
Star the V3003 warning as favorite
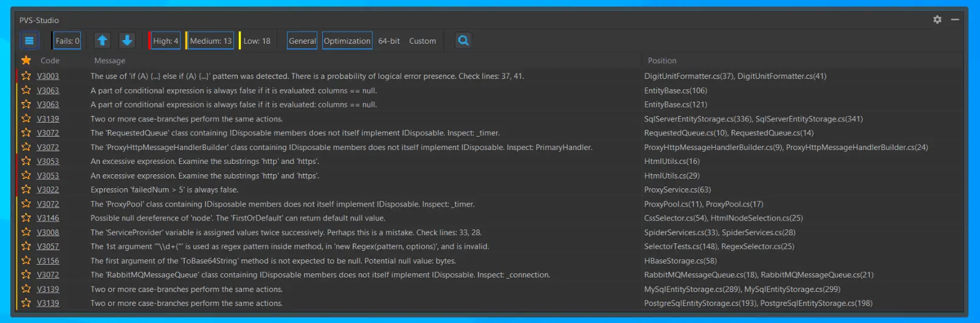point(26,76)
